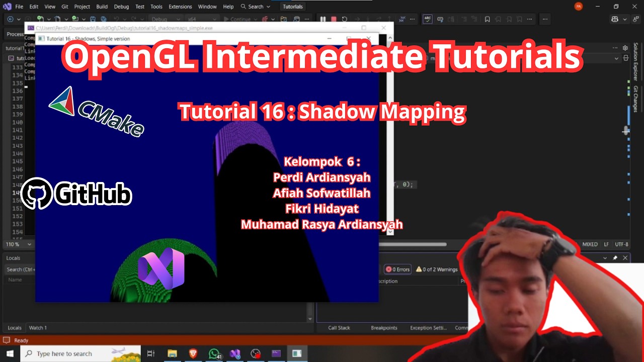Open the console window taskbar icon
Screen dimensions: 644x362
(x=276, y=353)
